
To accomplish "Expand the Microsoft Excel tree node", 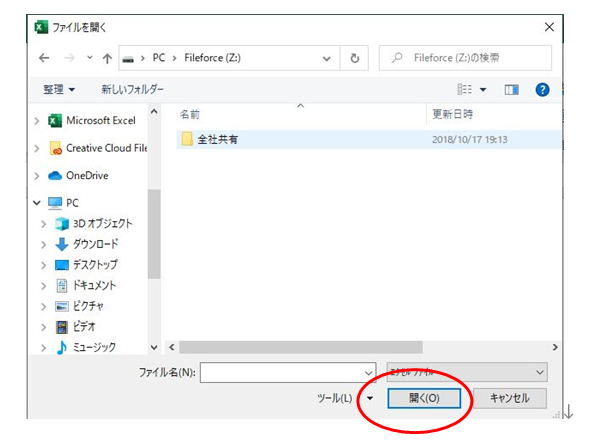I will (37, 121).
